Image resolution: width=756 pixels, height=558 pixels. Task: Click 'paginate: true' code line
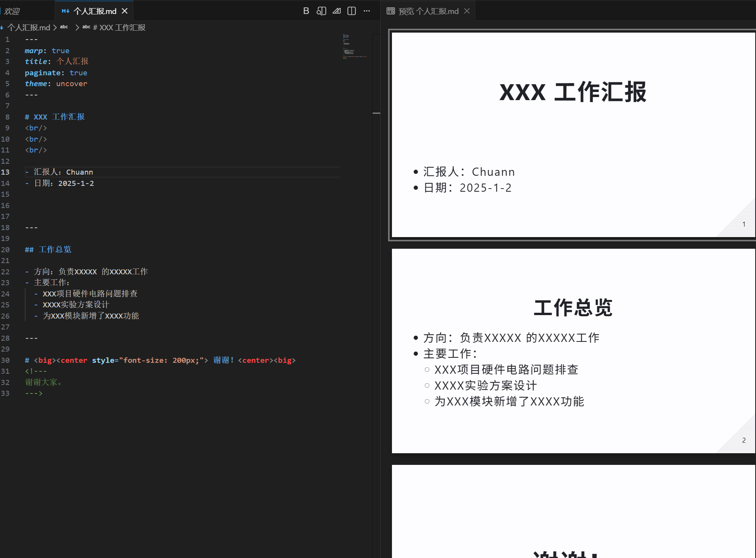click(x=56, y=73)
